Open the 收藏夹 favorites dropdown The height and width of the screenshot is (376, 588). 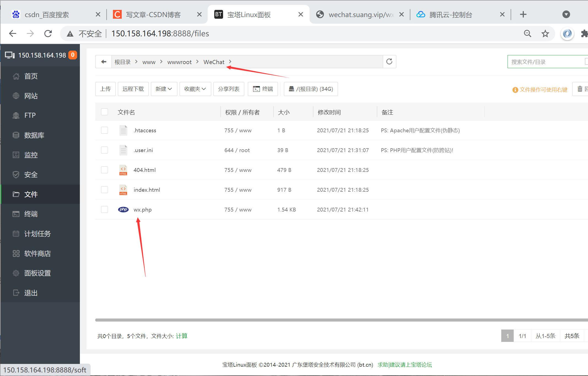pos(195,89)
